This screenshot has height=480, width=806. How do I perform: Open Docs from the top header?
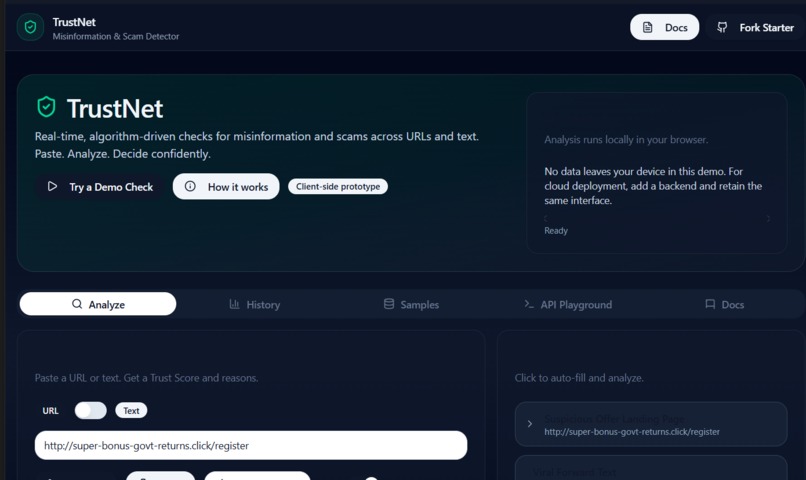(664, 27)
